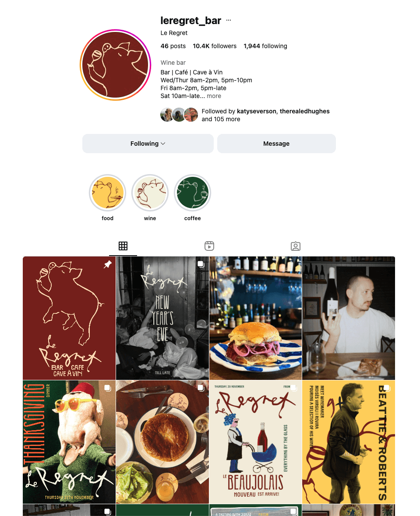Open the burger sandwich photo post
The image size is (420, 516).
(x=256, y=318)
